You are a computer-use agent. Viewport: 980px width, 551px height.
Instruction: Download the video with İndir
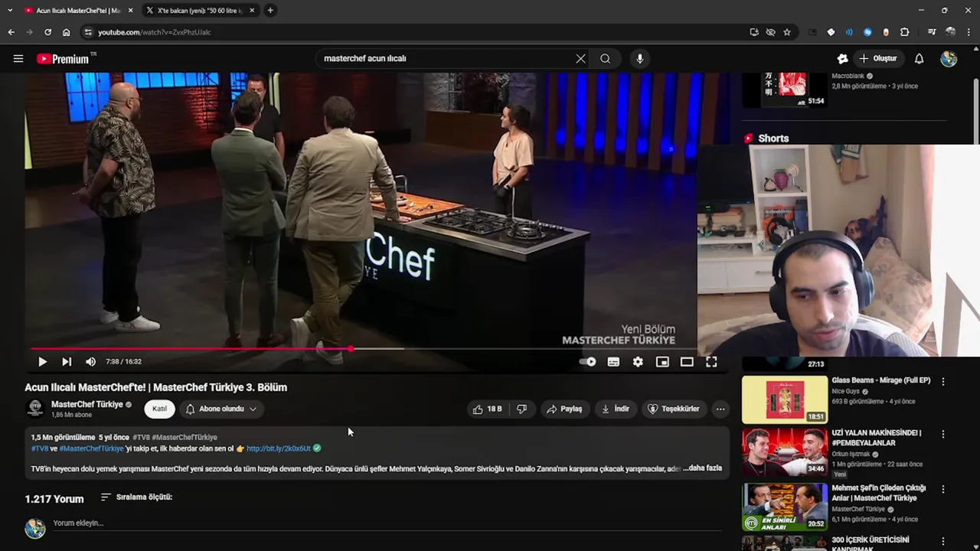tap(616, 409)
